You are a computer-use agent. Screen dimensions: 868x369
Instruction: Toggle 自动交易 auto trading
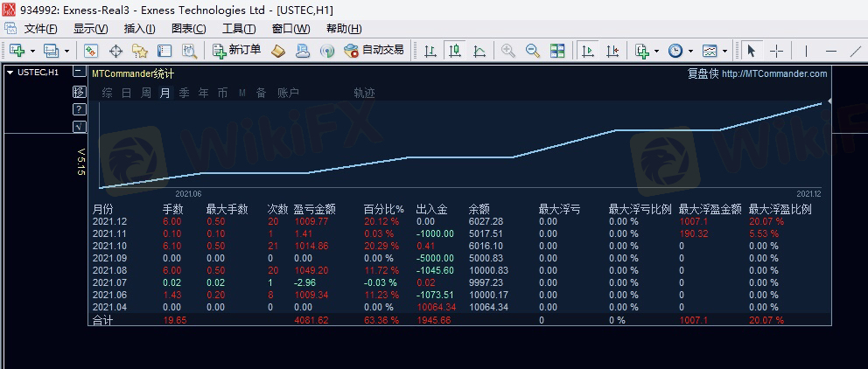(374, 51)
